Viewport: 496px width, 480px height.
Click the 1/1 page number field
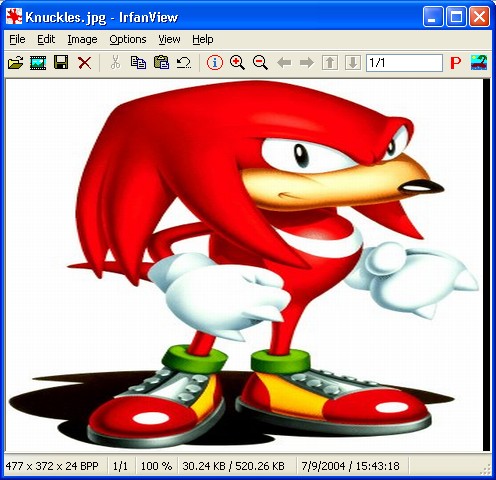404,63
